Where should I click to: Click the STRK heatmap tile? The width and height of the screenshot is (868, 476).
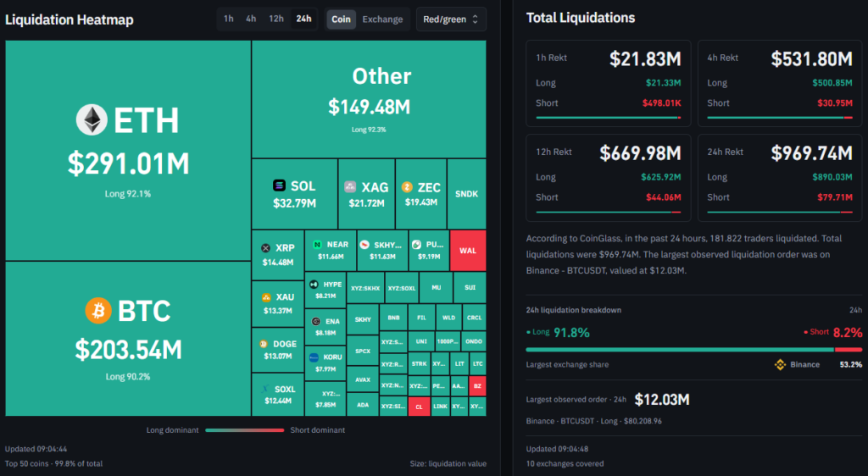(x=419, y=363)
